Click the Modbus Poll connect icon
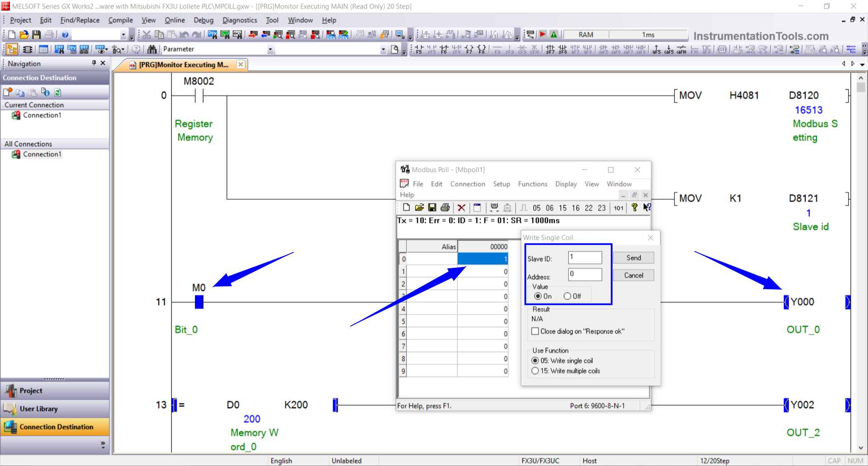 [x=494, y=208]
